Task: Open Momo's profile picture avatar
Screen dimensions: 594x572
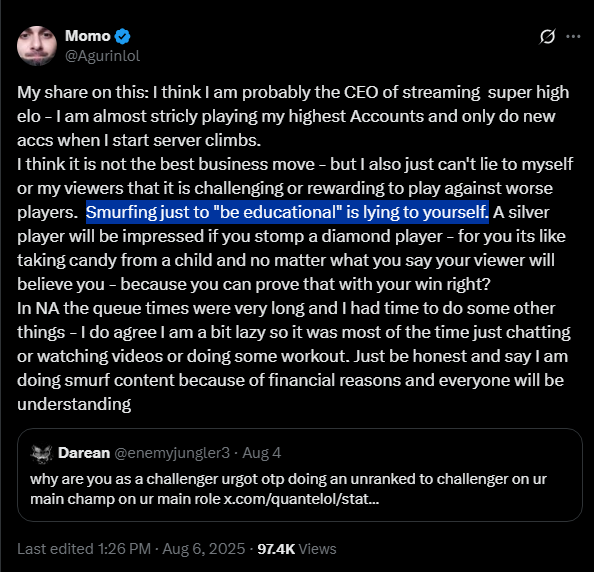Action: click(x=37, y=46)
